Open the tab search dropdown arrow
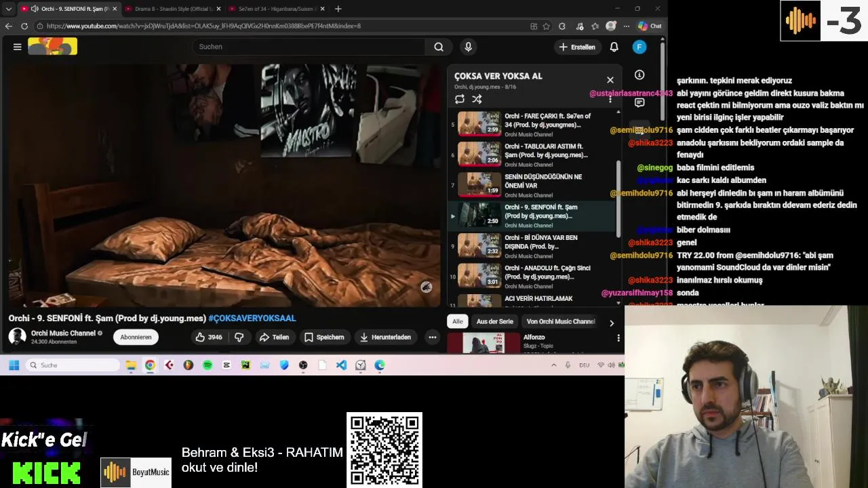 click(x=8, y=9)
